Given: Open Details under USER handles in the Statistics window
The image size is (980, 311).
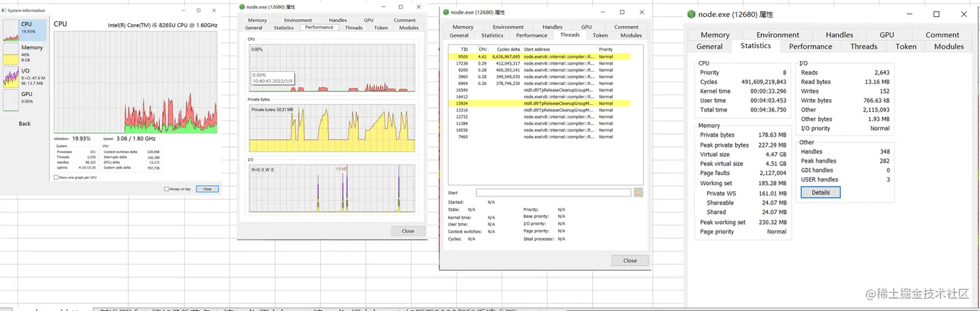Looking at the screenshot, I should point(821,192).
